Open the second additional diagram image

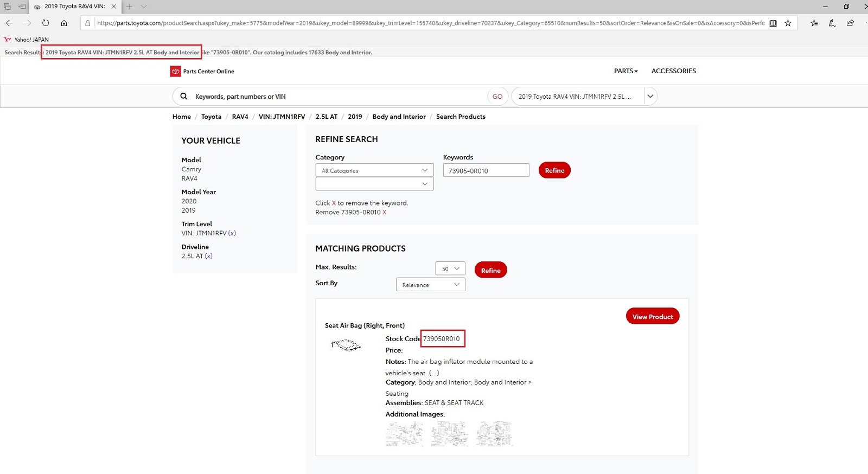tap(449, 434)
